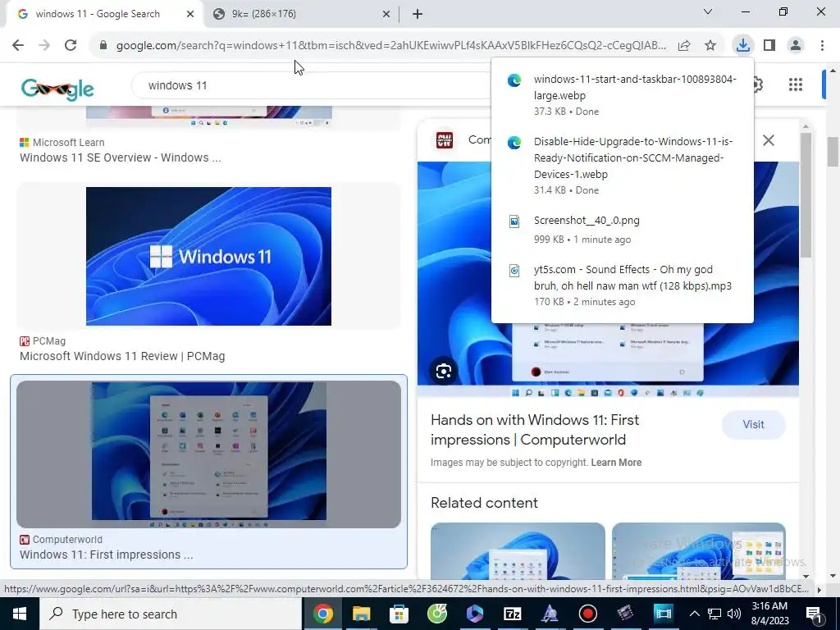Open a new browser tab
The height and width of the screenshot is (630, 840).
418,15
